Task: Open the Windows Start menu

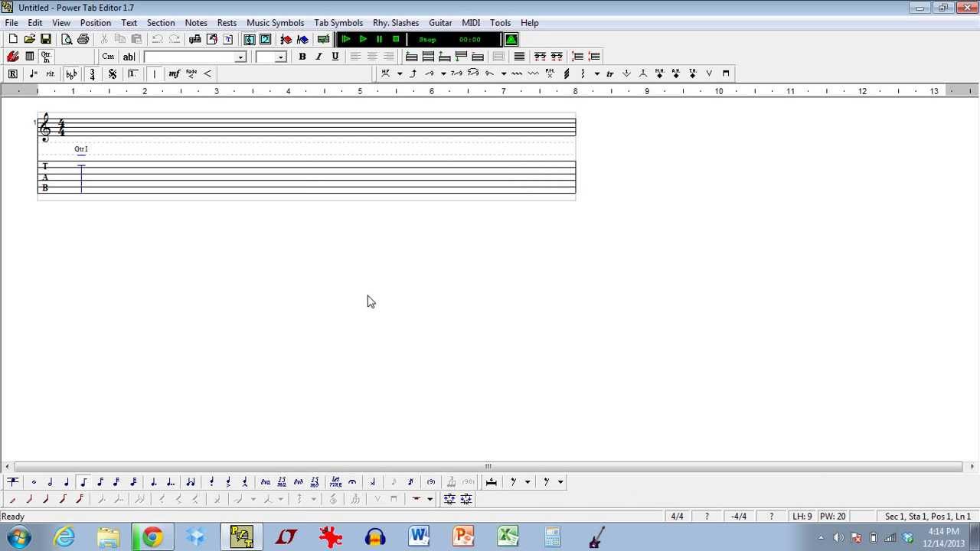Action: 19,537
